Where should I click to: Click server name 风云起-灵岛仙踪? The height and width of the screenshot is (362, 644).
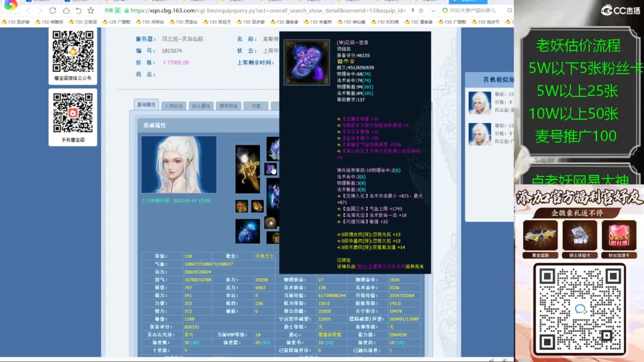[183, 39]
